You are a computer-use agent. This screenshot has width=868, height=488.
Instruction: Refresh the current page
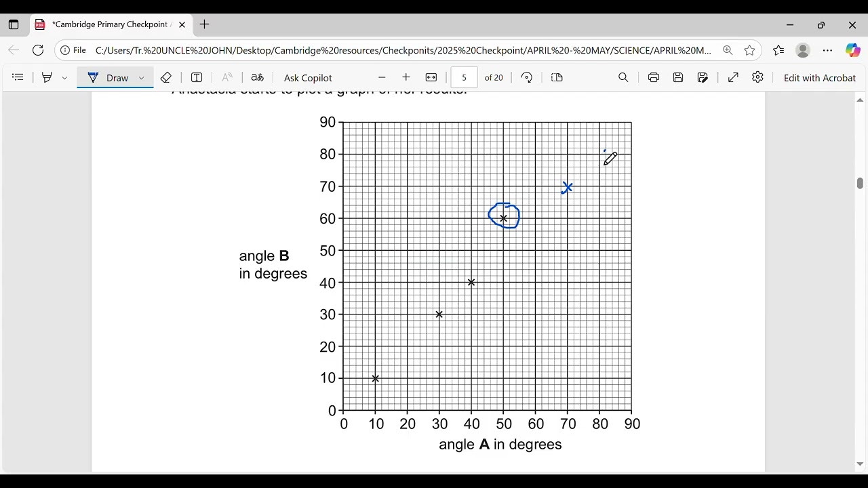pos(39,50)
